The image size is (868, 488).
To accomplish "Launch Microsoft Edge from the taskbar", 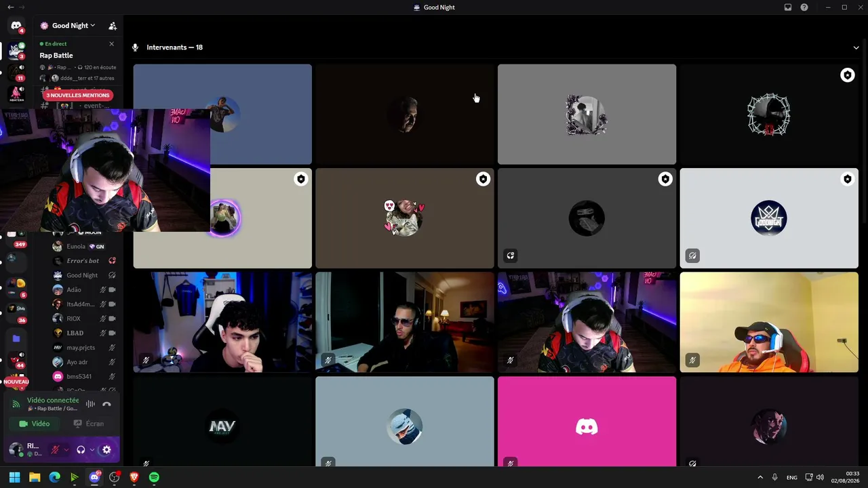I will 55,477.
